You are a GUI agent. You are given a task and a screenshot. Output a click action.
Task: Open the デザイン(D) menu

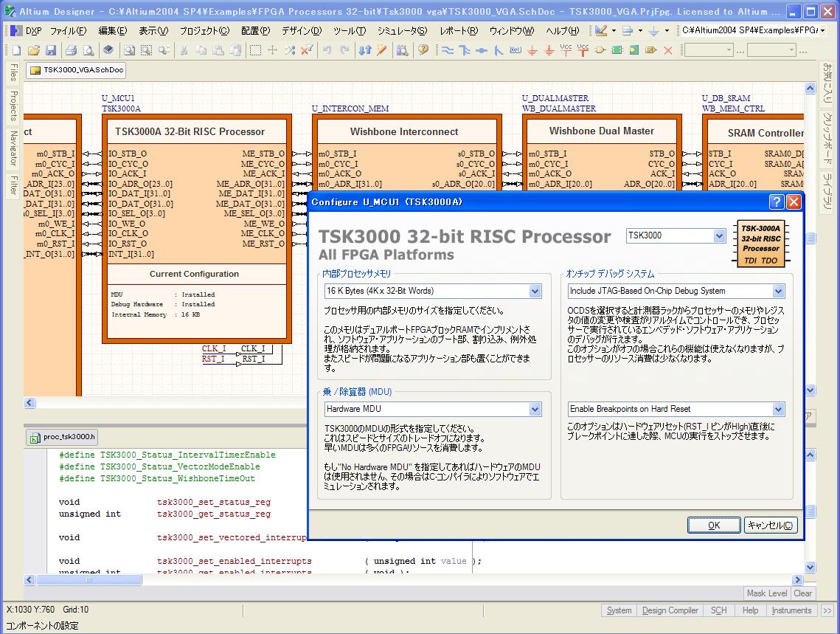click(302, 30)
